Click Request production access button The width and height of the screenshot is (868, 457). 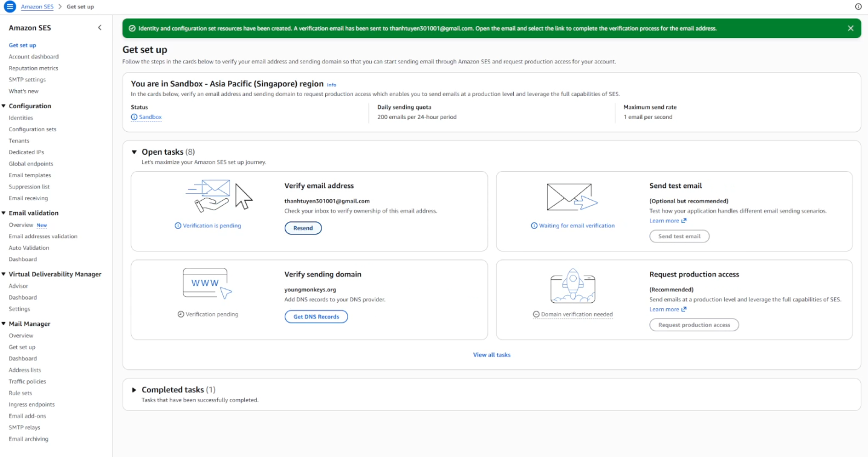(694, 325)
